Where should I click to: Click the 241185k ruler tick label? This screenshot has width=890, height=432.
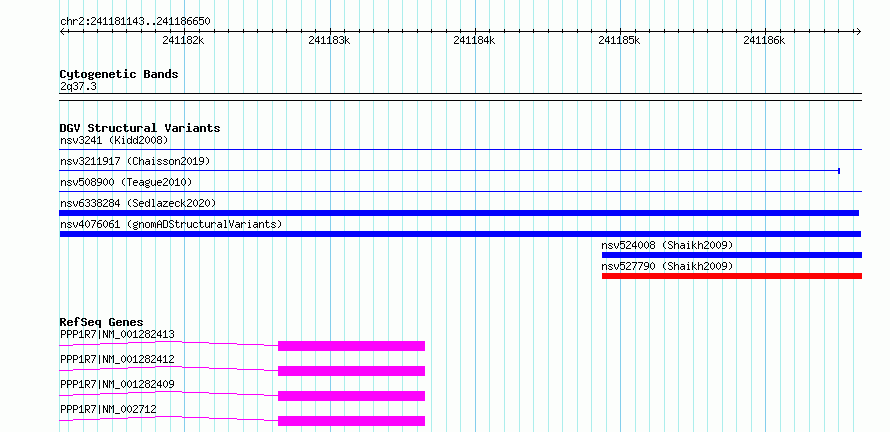(619, 40)
